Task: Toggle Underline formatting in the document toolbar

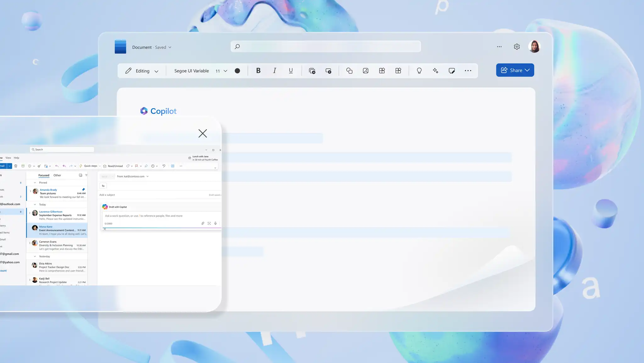Action: [291, 71]
